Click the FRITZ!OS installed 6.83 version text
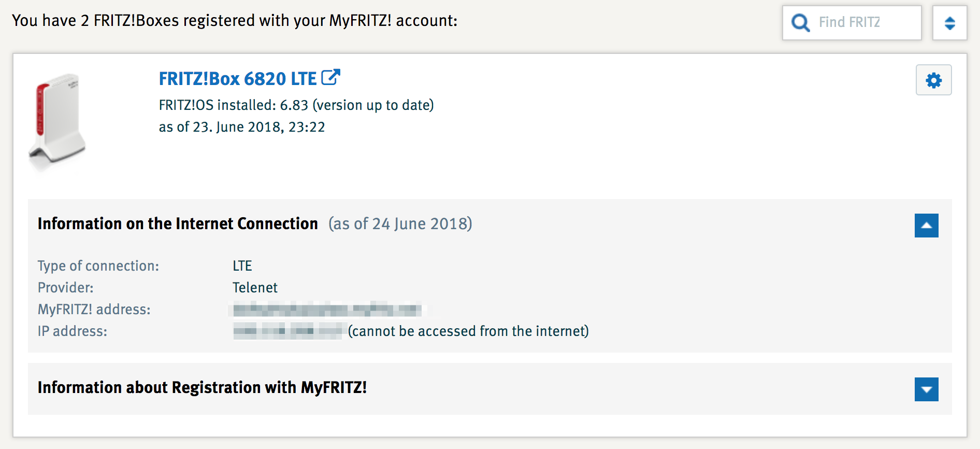The image size is (980, 449). click(x=296, y=105)
